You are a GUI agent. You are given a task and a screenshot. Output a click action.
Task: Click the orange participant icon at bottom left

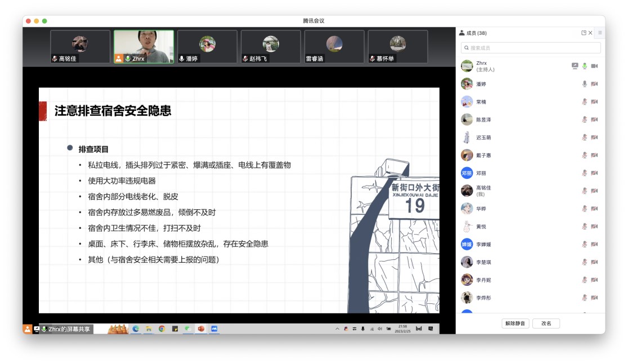[x=26, y=329]
